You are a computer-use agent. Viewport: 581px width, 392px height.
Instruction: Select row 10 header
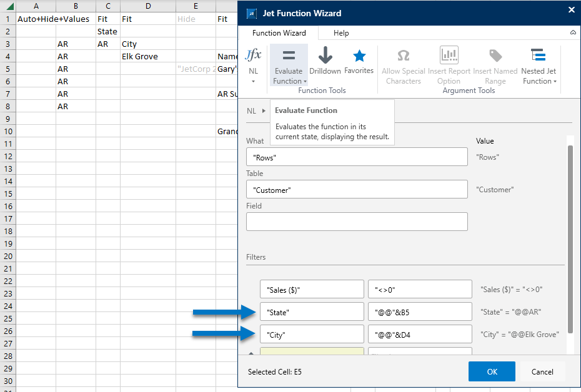pyautogui.click(x=7, y=132)
